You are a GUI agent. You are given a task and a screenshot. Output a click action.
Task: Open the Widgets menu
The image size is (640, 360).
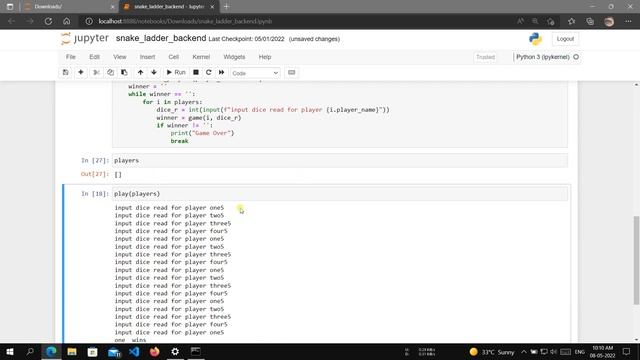[234, 57]
